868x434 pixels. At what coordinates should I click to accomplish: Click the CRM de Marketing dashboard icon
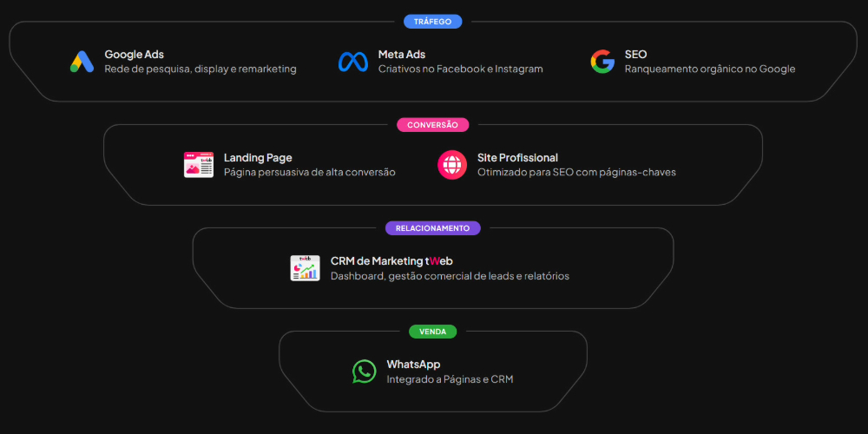[x=306, y=268]
